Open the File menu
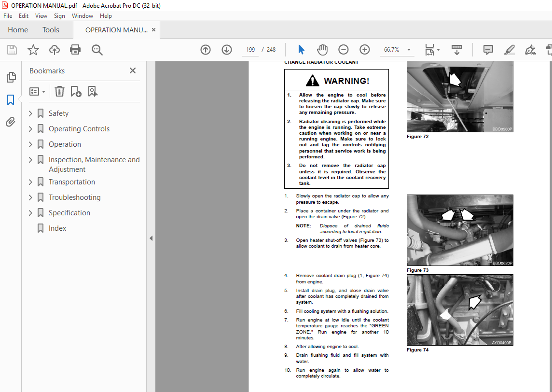552x392 pixels. (x=8, y=16)
